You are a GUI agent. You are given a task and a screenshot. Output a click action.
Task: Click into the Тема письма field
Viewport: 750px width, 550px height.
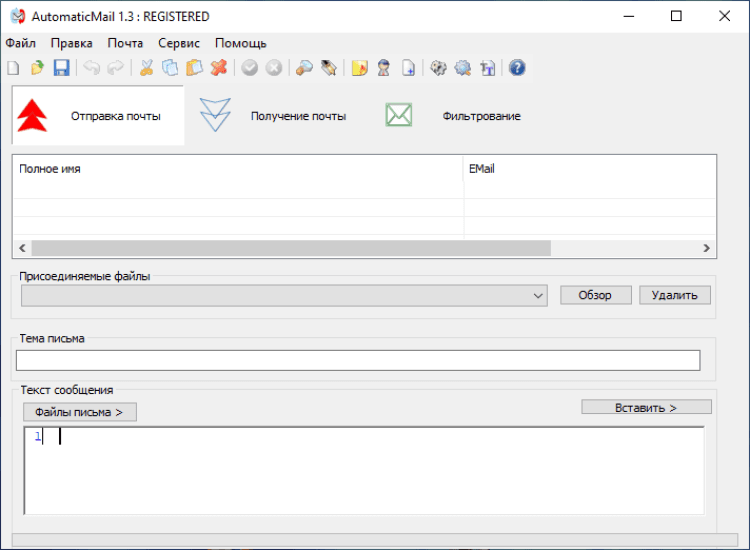[358, 360]
